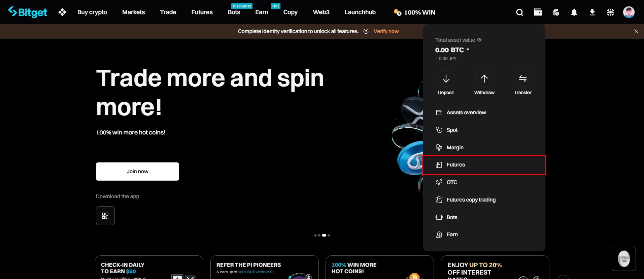Open notifications bell icon
The image size is (644, 279).
point(574,12)
